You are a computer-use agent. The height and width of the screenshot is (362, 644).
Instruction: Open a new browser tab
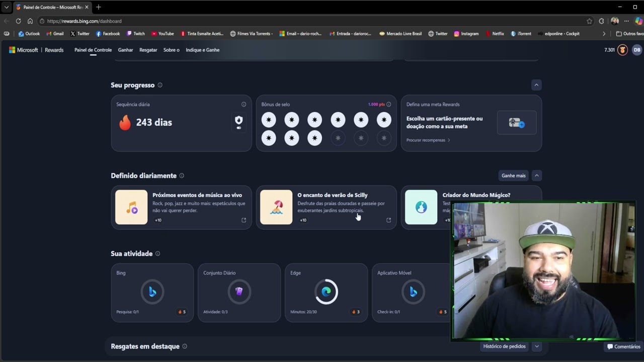click(x=99, y=7)
